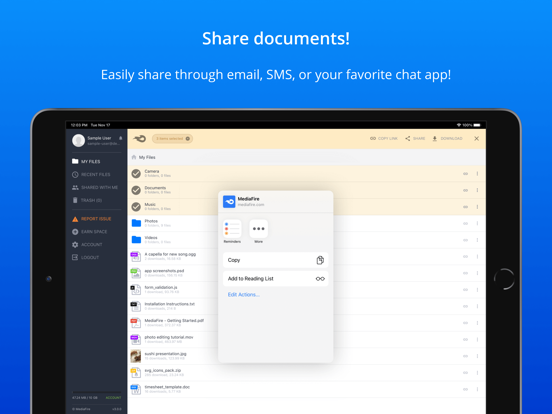
Task: Click Copy Link in the top toolbar
Action: (x=384, y=138)
